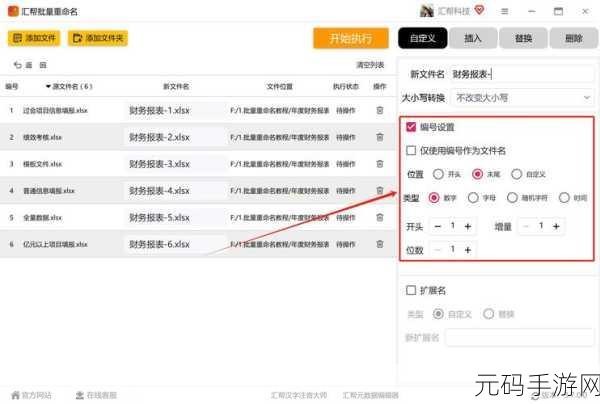Decrease the 开头 start number with minus

pyautogui.click(x=438, y=226)
